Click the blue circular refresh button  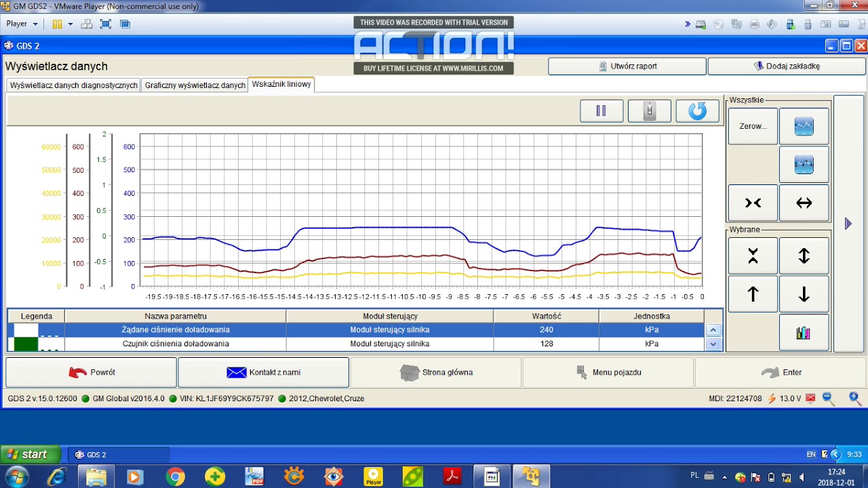click(x=697, y=111)
